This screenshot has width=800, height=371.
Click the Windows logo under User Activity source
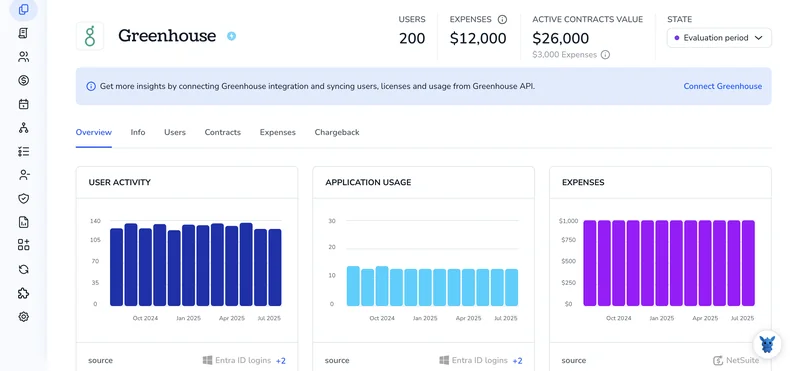207,360
